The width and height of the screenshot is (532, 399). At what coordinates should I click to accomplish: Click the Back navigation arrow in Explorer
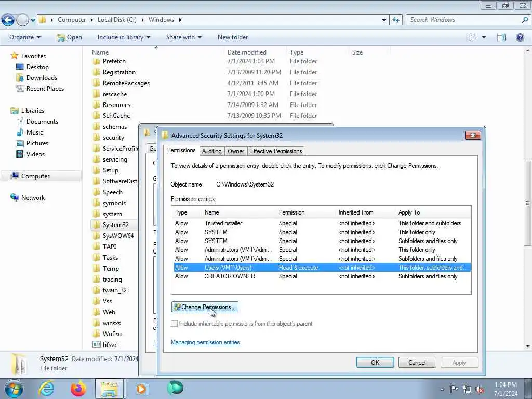[x=8, y=20]
